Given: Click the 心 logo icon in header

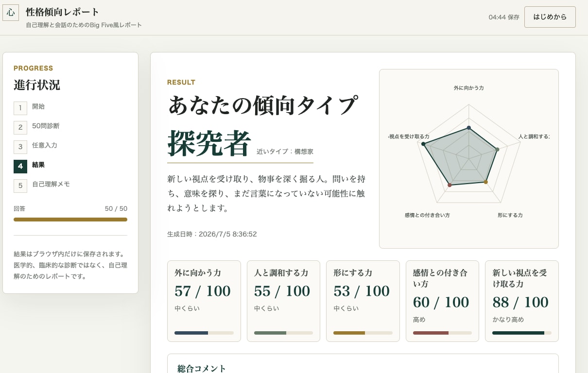Looking at the screenshot, I should 11,13.
